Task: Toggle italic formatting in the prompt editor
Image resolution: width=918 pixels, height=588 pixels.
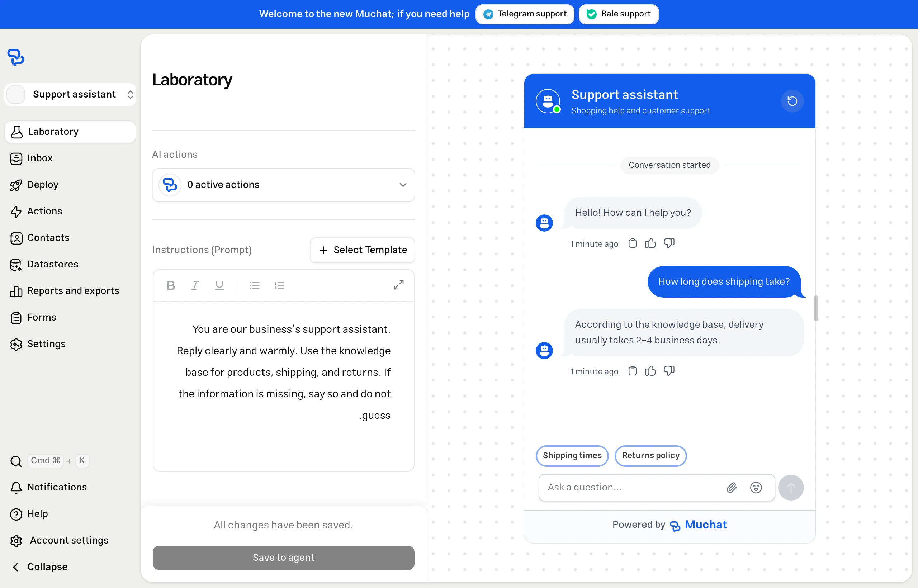Action: pos(195,285)
